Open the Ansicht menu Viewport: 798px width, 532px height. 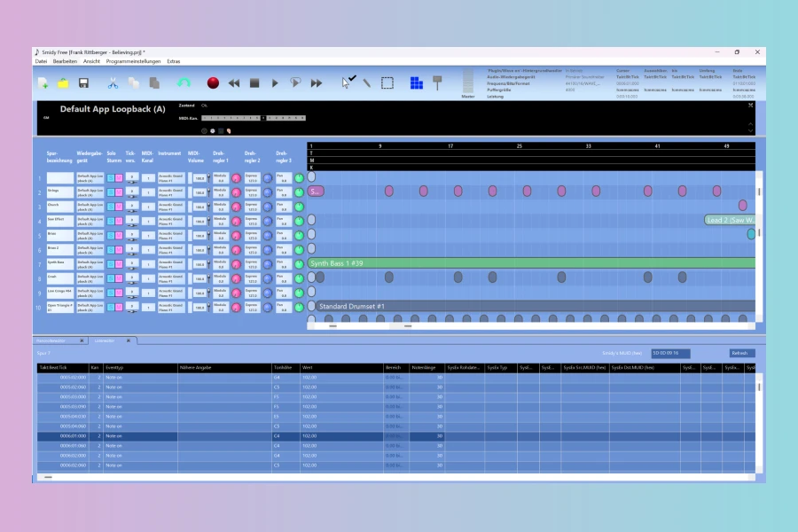pos(91,61)
